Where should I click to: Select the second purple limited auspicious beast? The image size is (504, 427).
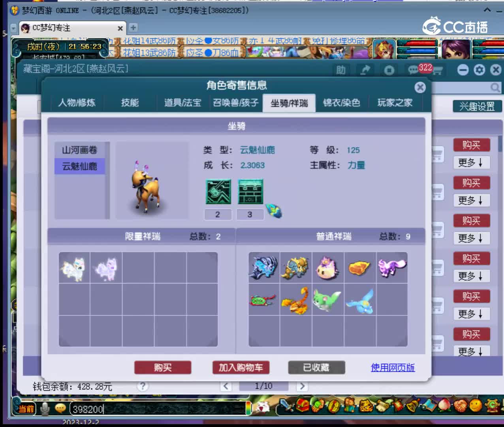(106, 268)
